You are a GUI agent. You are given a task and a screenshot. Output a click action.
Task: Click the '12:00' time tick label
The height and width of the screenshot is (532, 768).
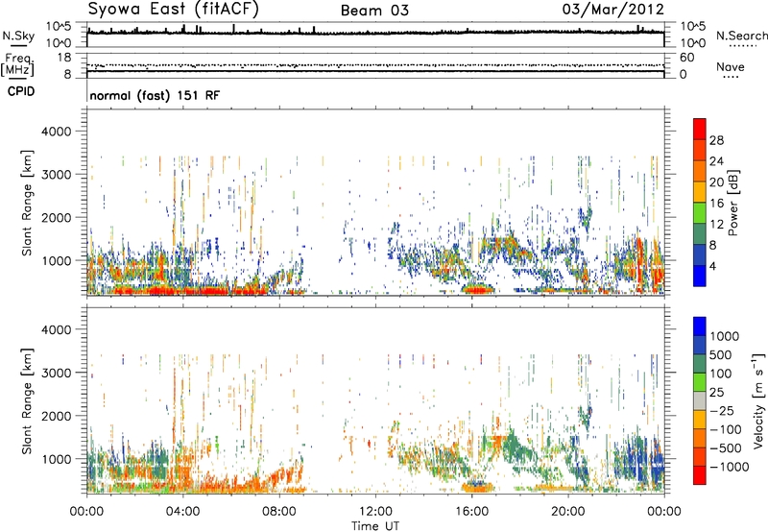[x=375, y=512]
